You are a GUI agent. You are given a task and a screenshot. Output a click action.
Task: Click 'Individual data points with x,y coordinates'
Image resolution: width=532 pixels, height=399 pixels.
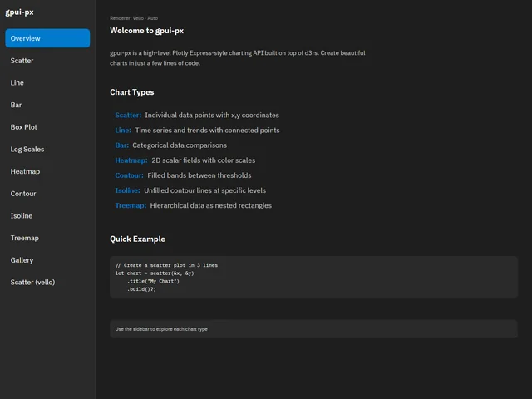pos(212,115)
